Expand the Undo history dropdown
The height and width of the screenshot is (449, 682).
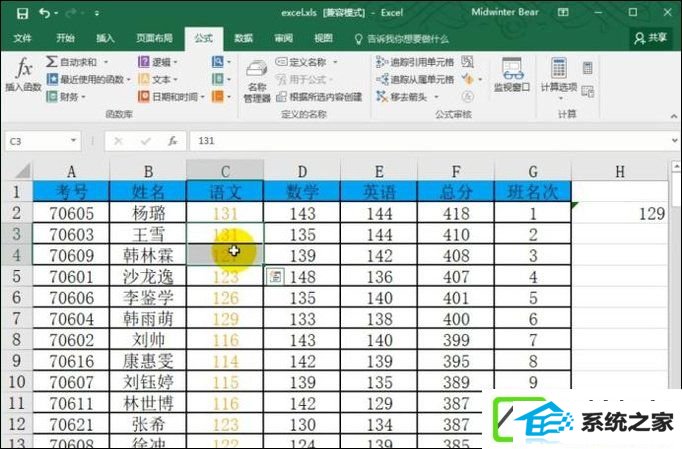click(x=56, y=13)
